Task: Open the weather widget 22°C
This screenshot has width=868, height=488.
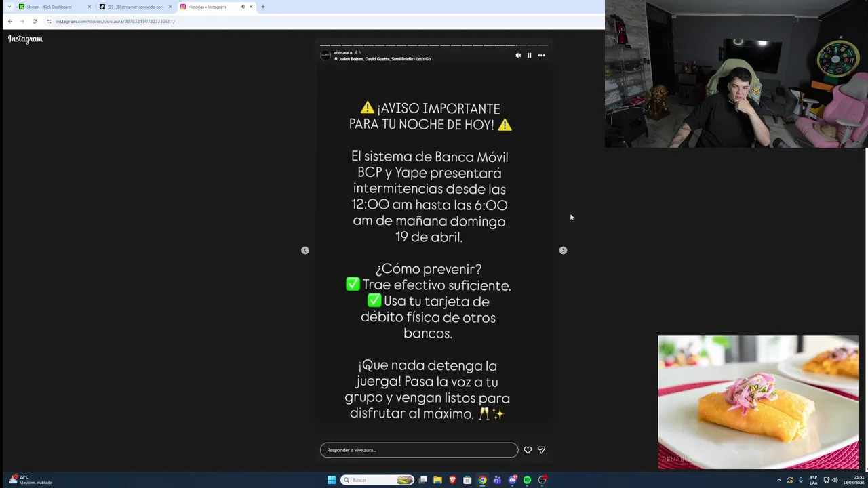Action: [x=31, y=480]
